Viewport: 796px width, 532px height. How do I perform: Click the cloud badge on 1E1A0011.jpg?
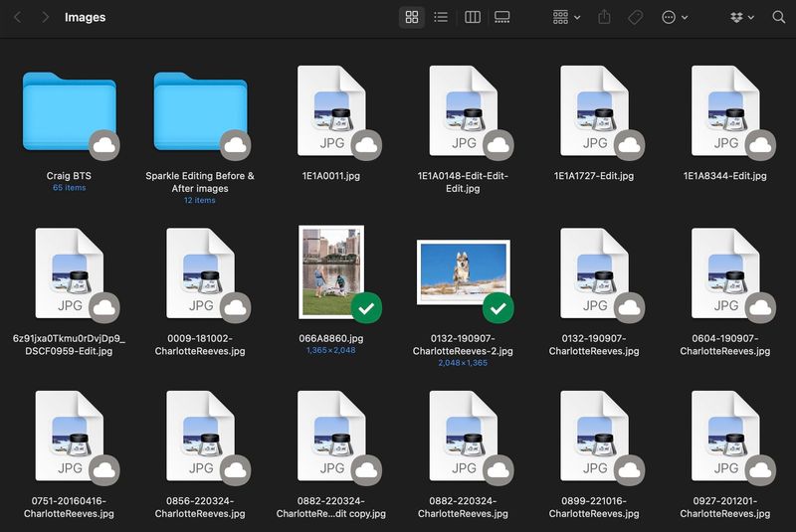point(366,145)
